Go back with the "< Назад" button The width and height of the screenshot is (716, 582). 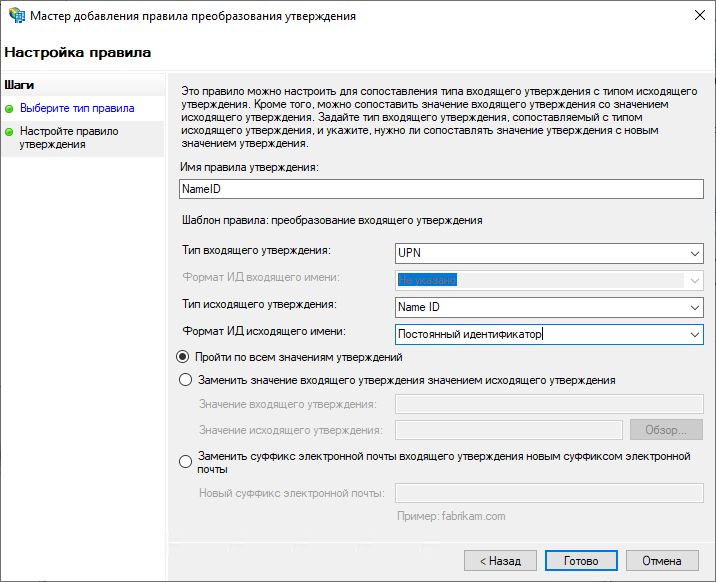(500, 561)
